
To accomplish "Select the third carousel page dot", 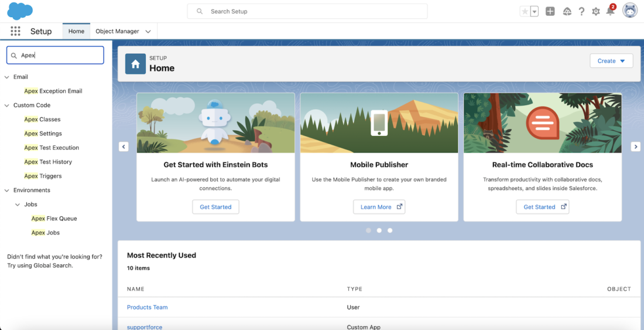I will pos(390,230).
